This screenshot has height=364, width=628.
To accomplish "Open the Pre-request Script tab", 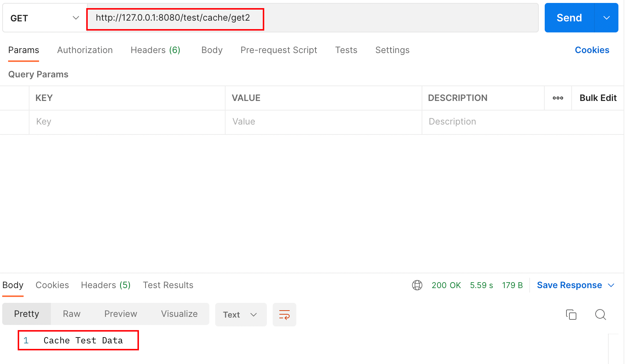I will (x=279, y=50).
